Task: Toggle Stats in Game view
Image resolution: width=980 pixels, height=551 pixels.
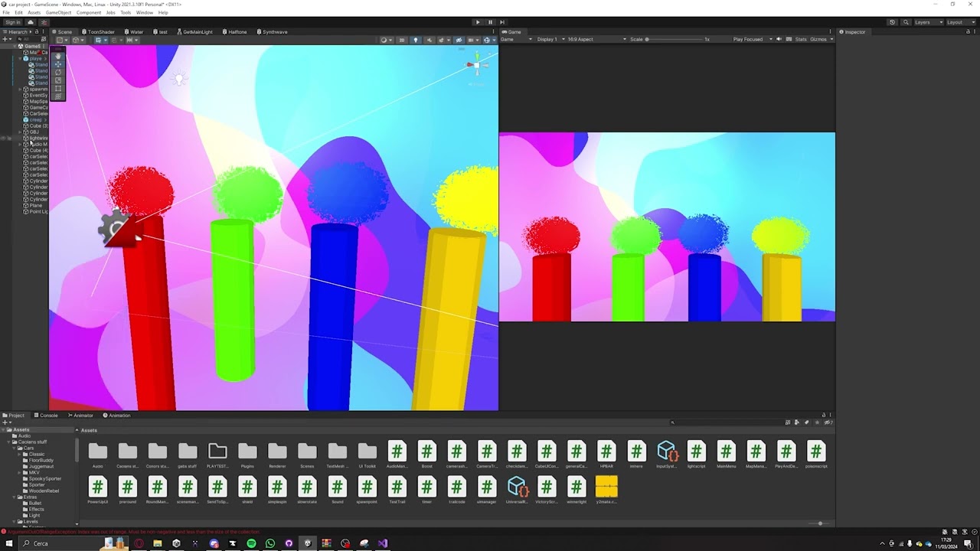Action: pyautogui.click(x=801, y=40)
